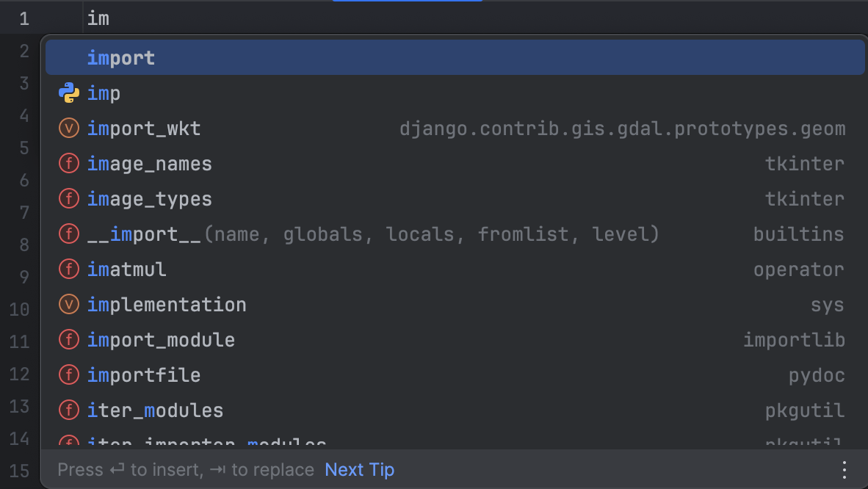
Task: Click the function icon next to "image_types"
Action: [x=68, y=198]
